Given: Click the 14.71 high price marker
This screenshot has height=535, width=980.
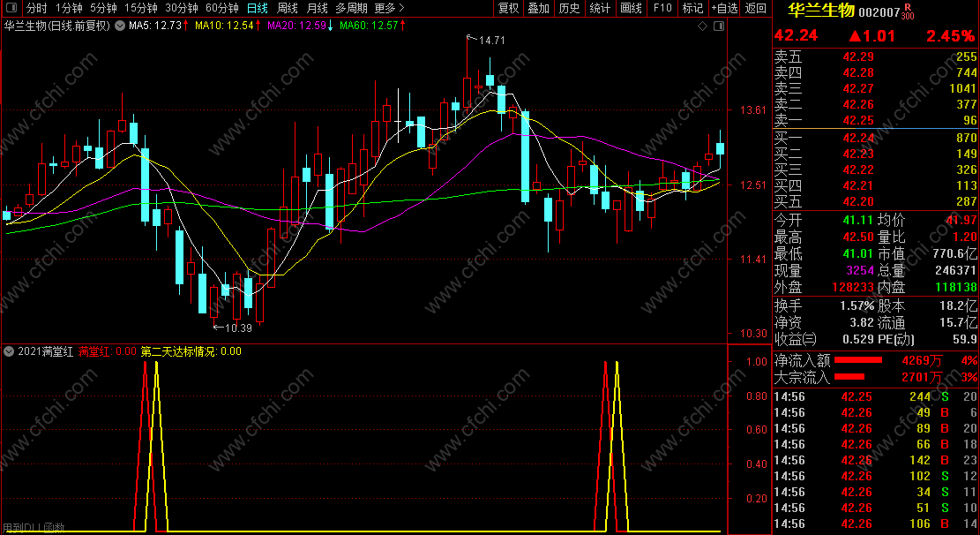Looking at the screenshot, I should pos(486,40).
